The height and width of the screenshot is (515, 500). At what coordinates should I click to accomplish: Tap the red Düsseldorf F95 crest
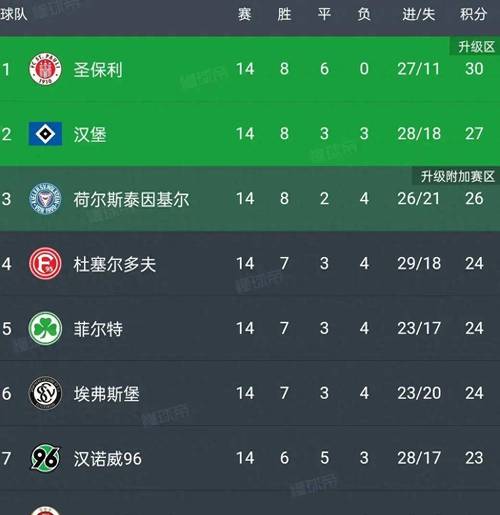[x=45, y=263]
